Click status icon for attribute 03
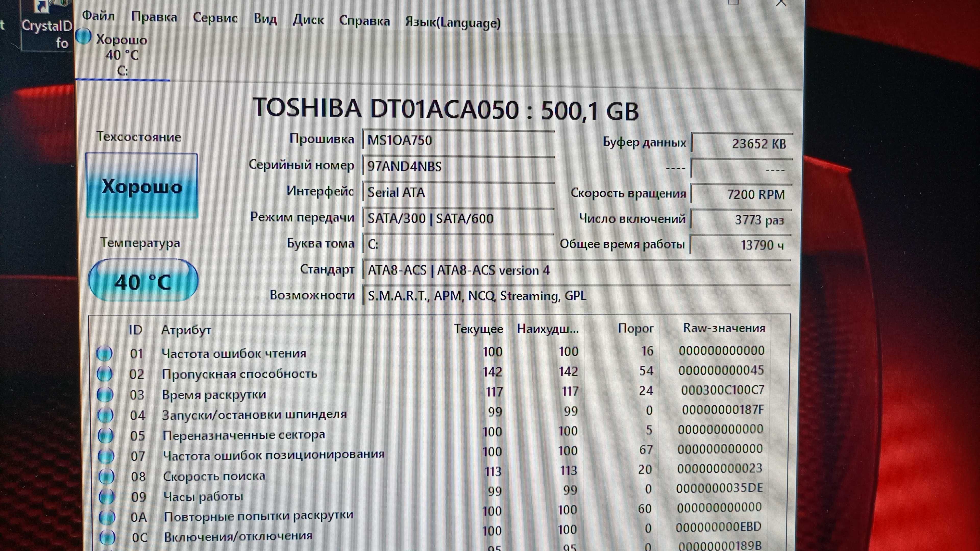Screen dimensions: 980x551 pos(105,394)
